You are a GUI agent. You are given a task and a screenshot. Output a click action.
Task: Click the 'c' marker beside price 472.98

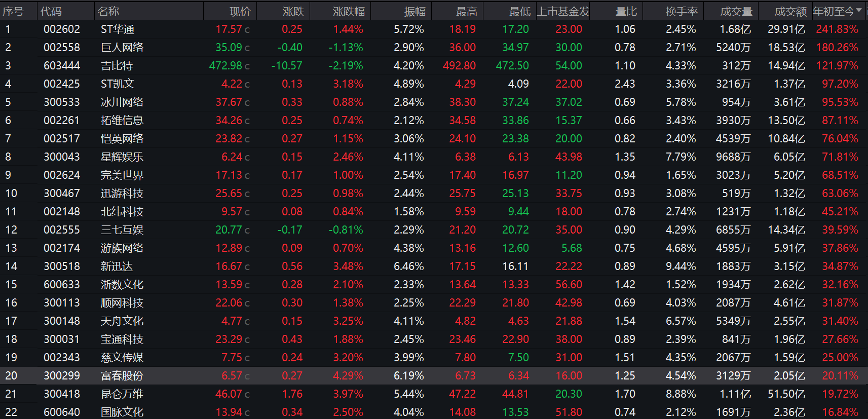[x=247, y=66]
